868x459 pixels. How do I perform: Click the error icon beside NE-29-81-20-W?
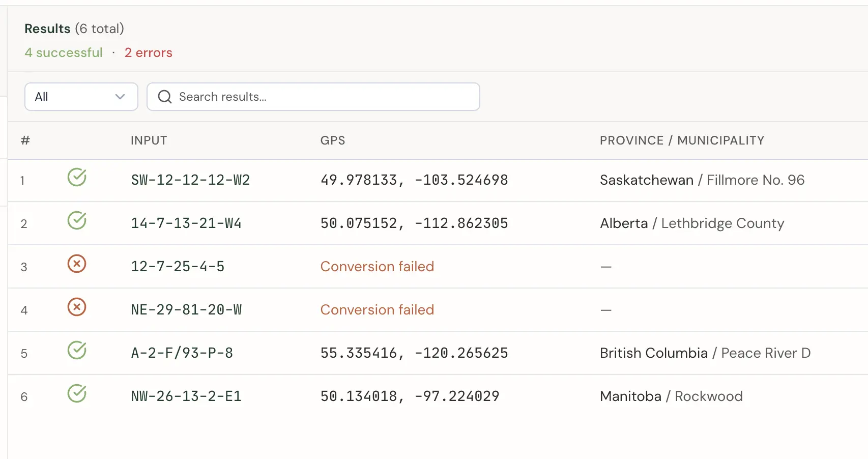pyautogui.click(x=76, y=307)
